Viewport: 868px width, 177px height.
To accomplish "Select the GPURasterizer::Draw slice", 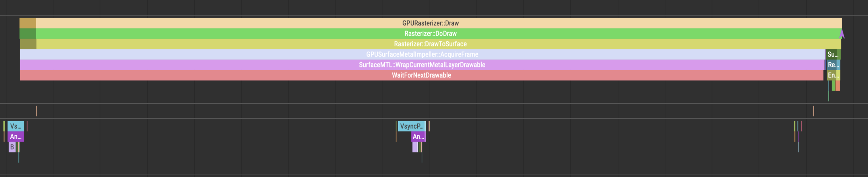I will [431, 23].
